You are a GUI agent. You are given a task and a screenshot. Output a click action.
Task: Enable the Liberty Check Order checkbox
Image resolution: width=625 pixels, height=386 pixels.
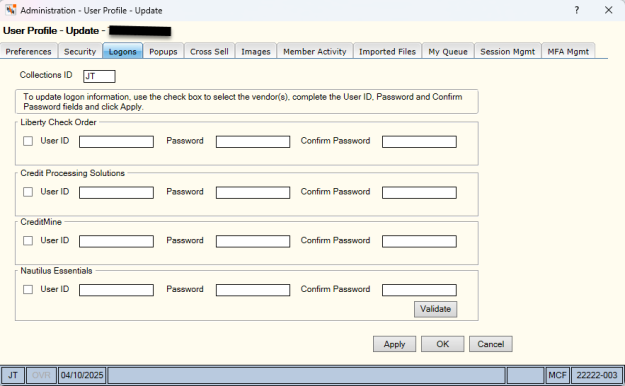pyautogui.click(x=28, y=141)
